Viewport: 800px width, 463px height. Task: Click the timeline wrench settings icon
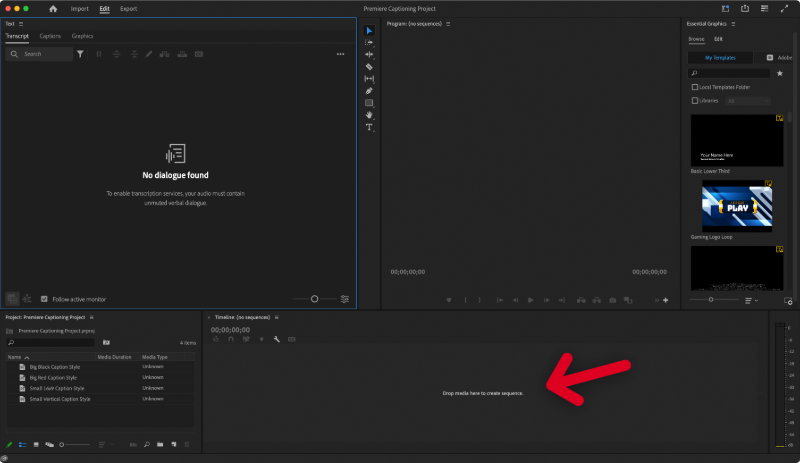277,339
